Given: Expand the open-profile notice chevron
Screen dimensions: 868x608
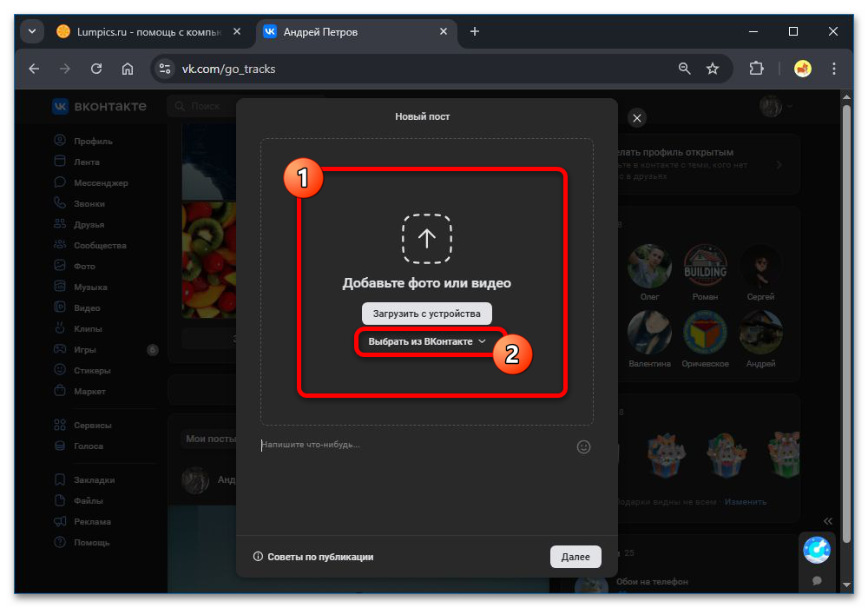Looking at the screenshot, I should click(x=779, y=164).
